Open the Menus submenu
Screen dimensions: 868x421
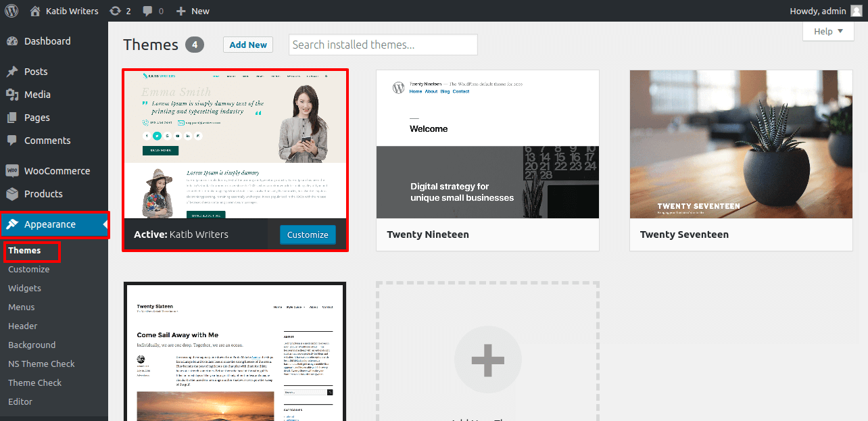22,307
